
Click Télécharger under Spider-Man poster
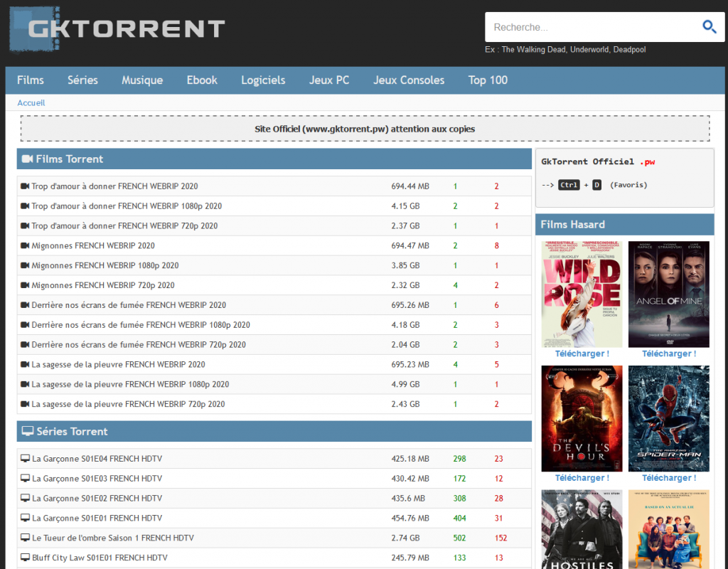[x=669, y=478]
